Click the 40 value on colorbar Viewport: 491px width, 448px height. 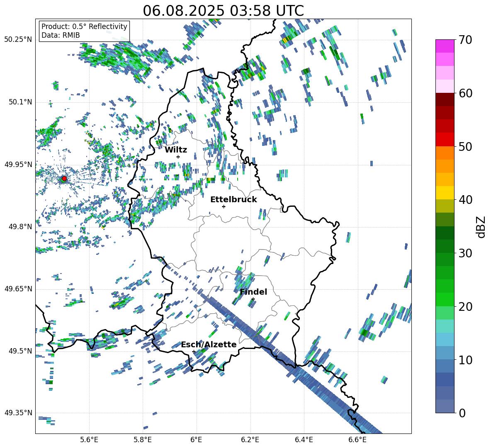click(465, 200)
